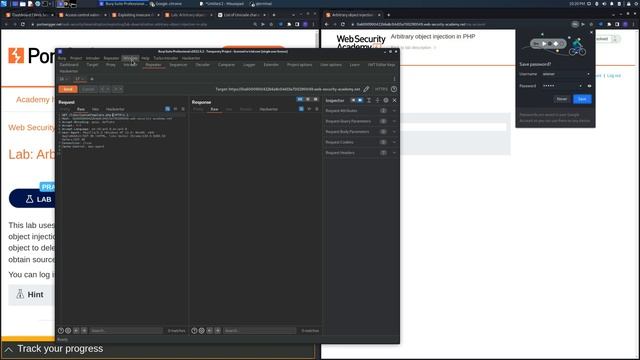
Task: Select combined tabbed layout icon
Action: point(316,99)
